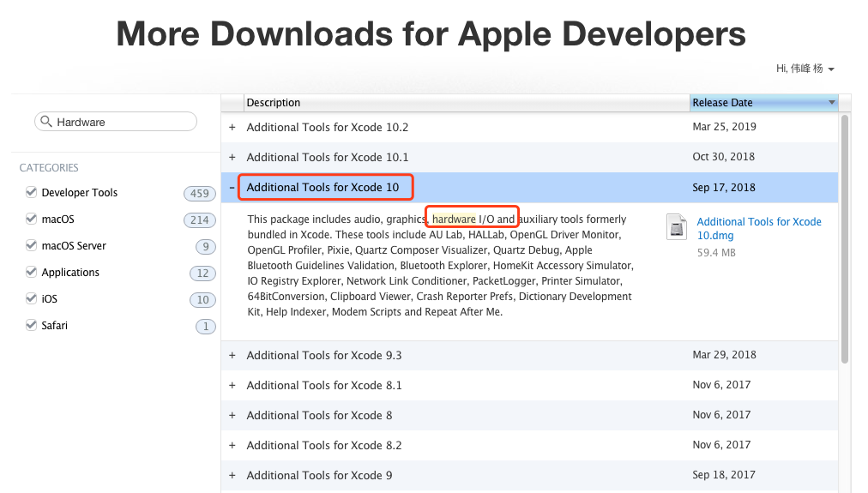Click the More Downloads for Apple Developers heading
The height and width of the screenshot is (493, 868).
pyautogui.click(x=431, y=33)
